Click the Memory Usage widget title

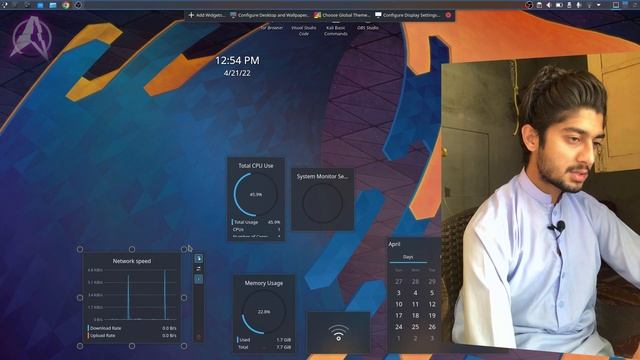[x=264, y=283]
